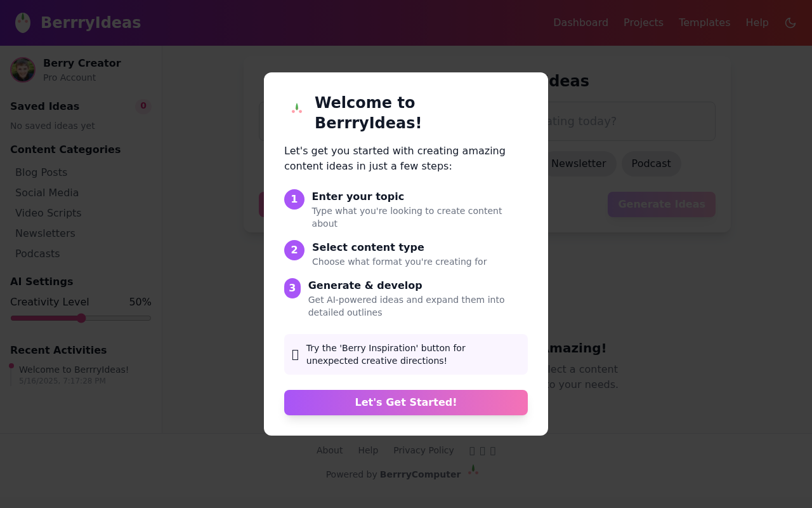
Task: Open the Social Media category
Action: [47, 192]
